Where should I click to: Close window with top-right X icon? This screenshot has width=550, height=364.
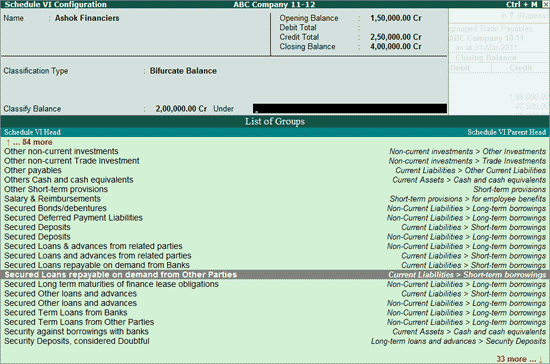click(546, 4)
